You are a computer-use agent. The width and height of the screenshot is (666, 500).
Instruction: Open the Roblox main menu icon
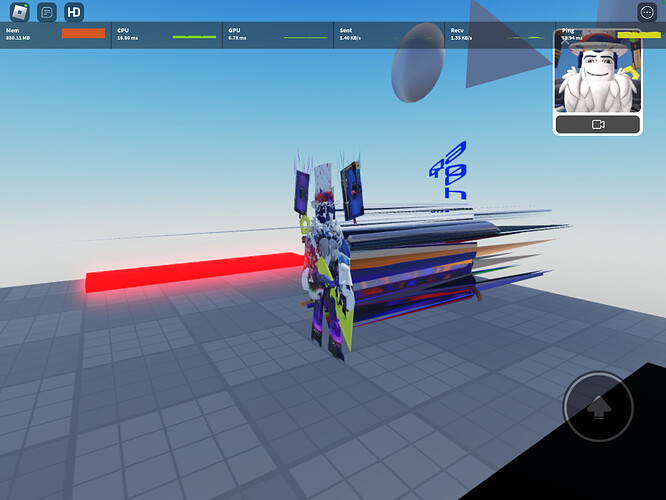(20, 12)
